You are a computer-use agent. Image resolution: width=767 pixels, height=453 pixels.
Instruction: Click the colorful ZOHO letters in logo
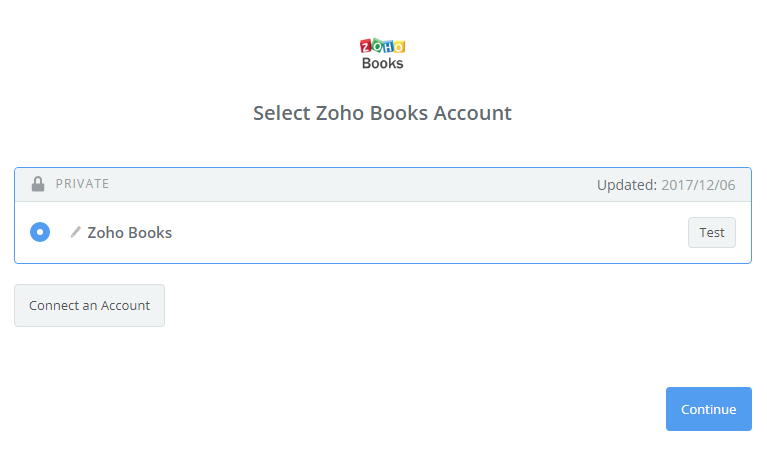pos(383,46)
